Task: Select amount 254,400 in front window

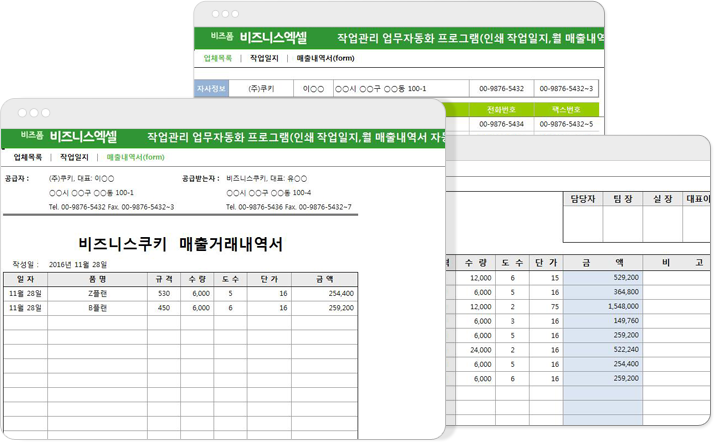Action: pyautogui.click(x=325, y=294)
